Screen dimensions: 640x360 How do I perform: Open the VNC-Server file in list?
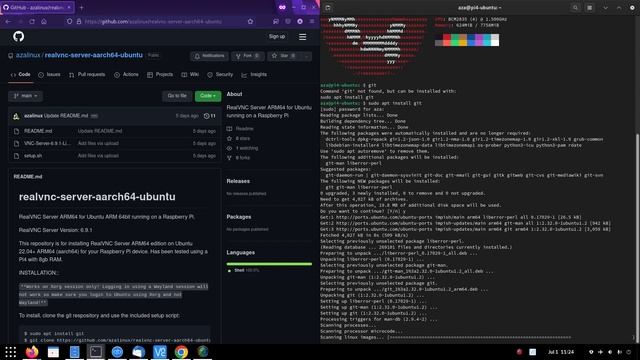point(47,143)
